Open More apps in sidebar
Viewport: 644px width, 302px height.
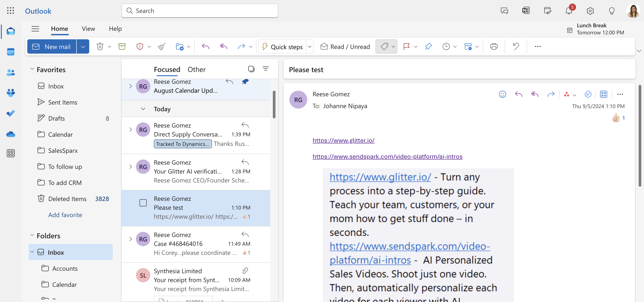11,153
